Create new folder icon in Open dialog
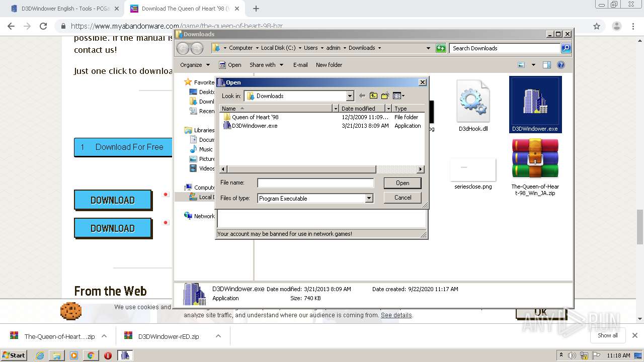The height and width of the screenshot is (362, 644). point(385,96)
